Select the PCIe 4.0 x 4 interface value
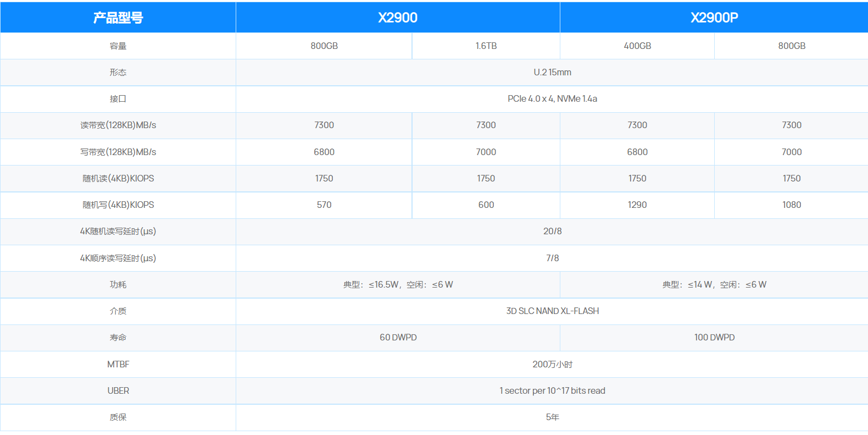 pos(552,99)
